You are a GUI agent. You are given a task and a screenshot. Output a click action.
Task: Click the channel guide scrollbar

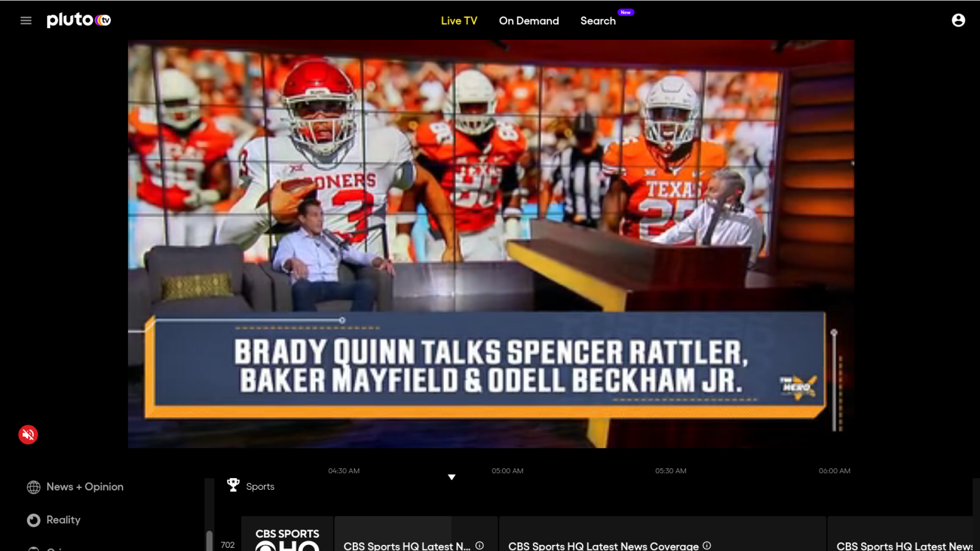point(209,540)
